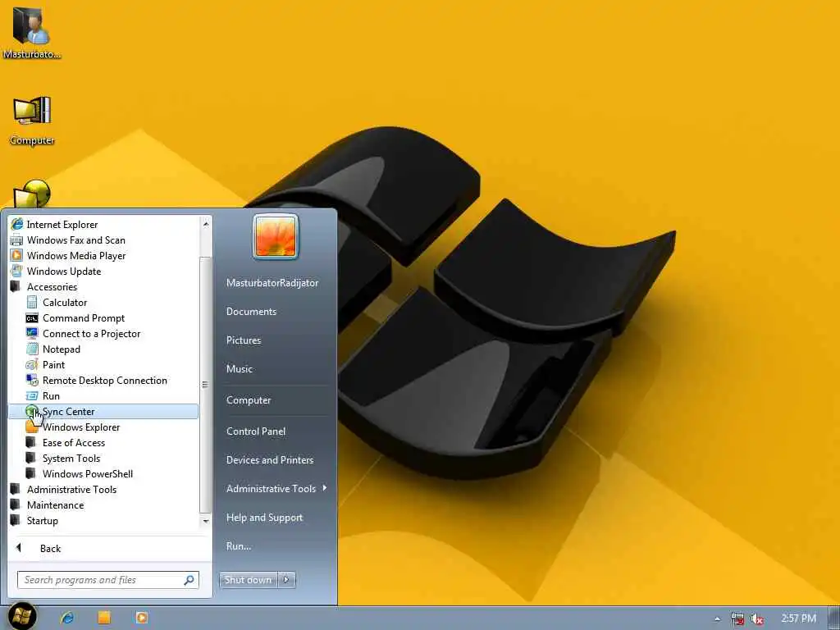Image resolution: width=840 pixels, height=630 pixels.
Task: Click the user account flower picture
Action: (276, 236)
